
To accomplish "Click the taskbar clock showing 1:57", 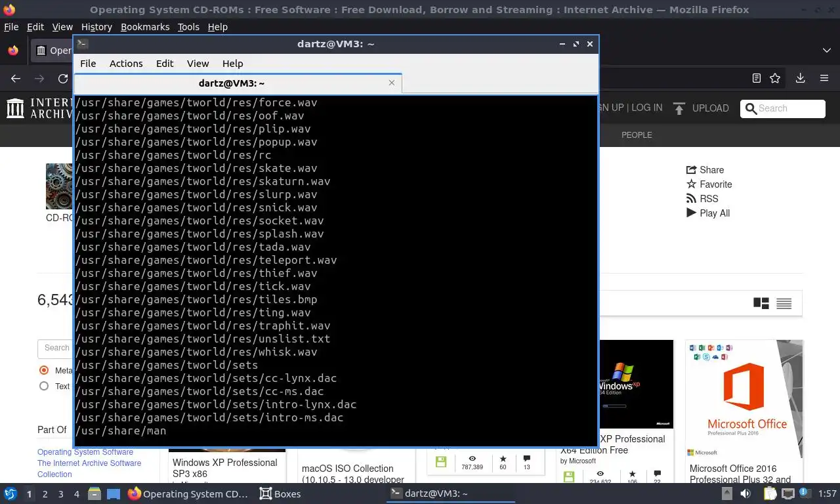I will [x=828, y=493].
